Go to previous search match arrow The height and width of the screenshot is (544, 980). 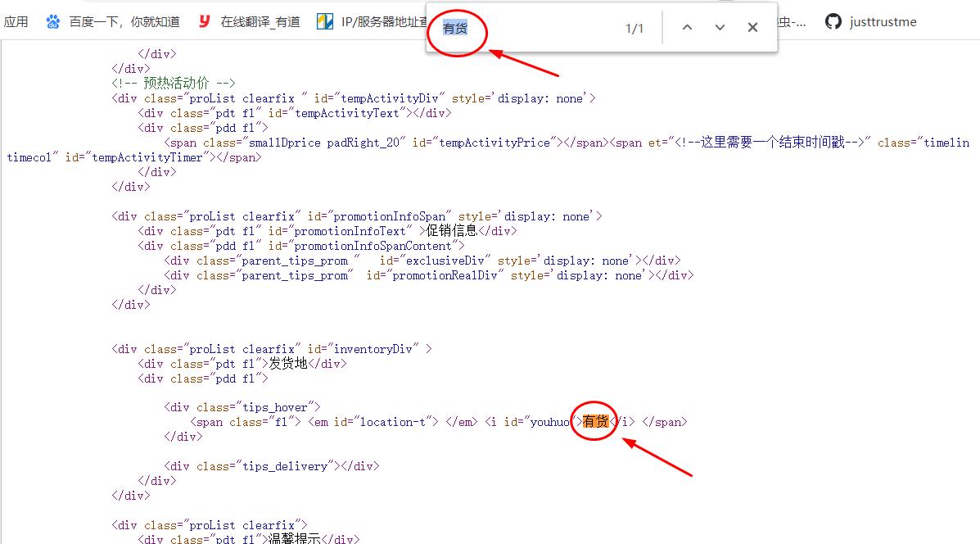687,28
